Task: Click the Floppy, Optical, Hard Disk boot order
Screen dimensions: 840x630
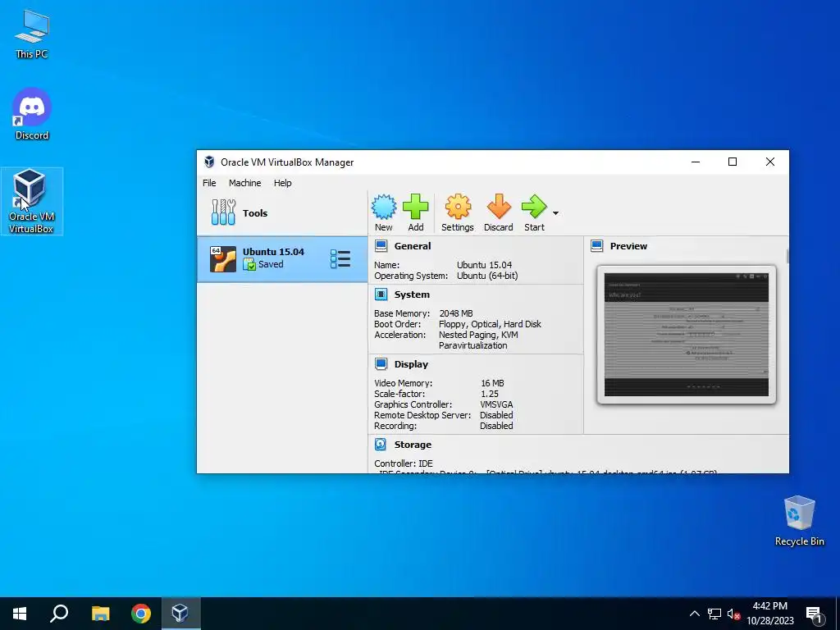Action: click(490, 324)
